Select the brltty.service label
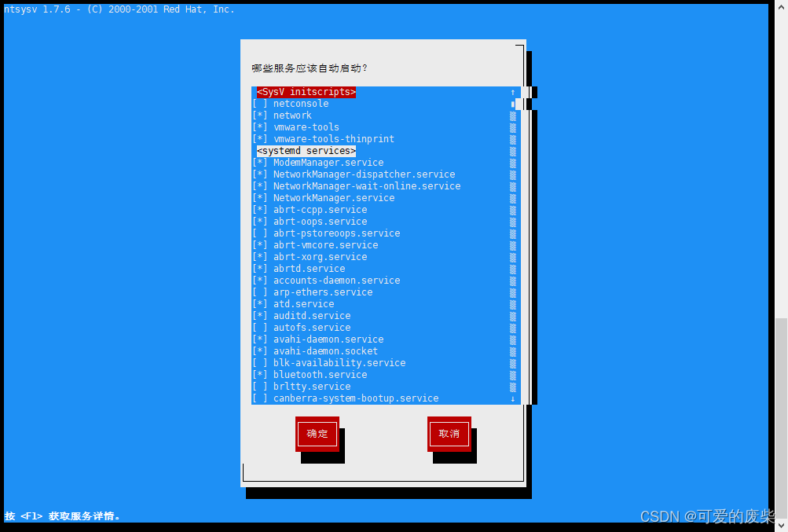Image resolution: width=788 pixels, height=532 pixels. pos(312,387)
